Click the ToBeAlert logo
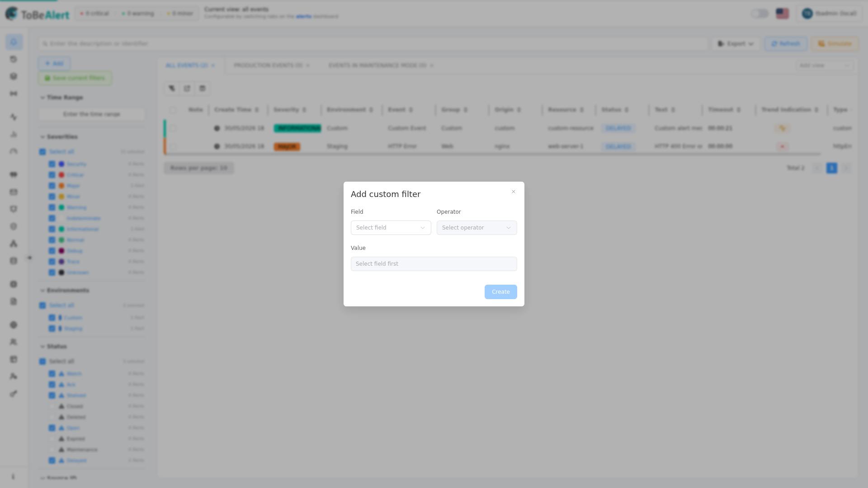The height and width of the screenshot is (488, 868). (x=37, y=14)
